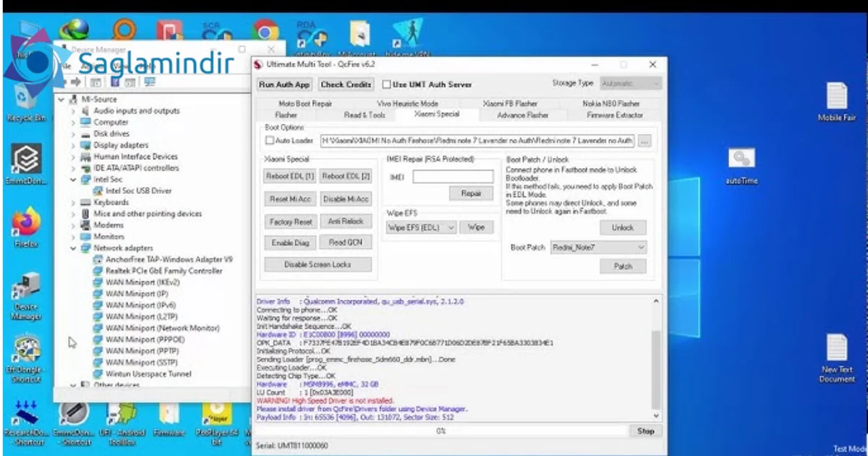Click the Reboot EDL [1] button
This screenshot has width=868, height=456.
point(289,176)
